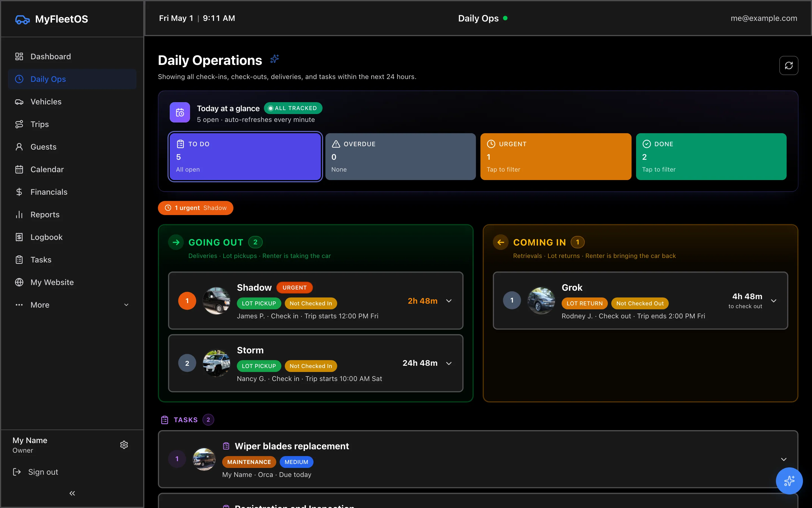Screen dimensions: 812x508
Task: Click the MyFleetOS car logo icon
Action: pos(23,19)
